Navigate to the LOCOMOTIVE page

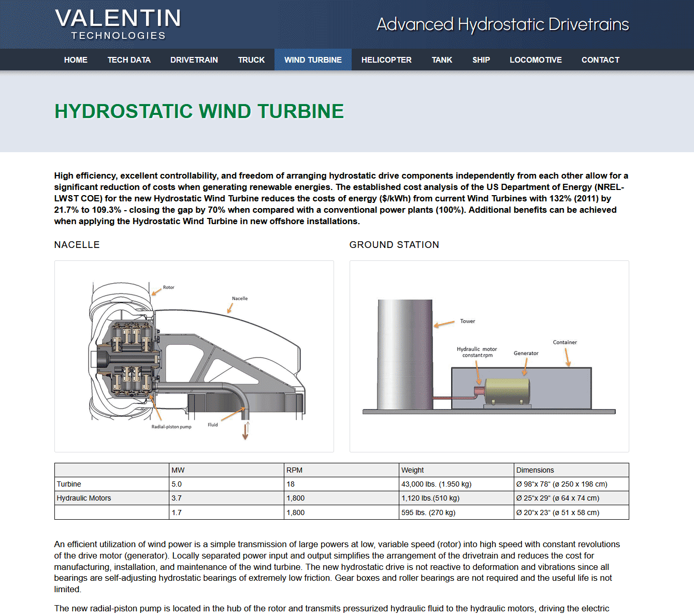coord(536,60)
